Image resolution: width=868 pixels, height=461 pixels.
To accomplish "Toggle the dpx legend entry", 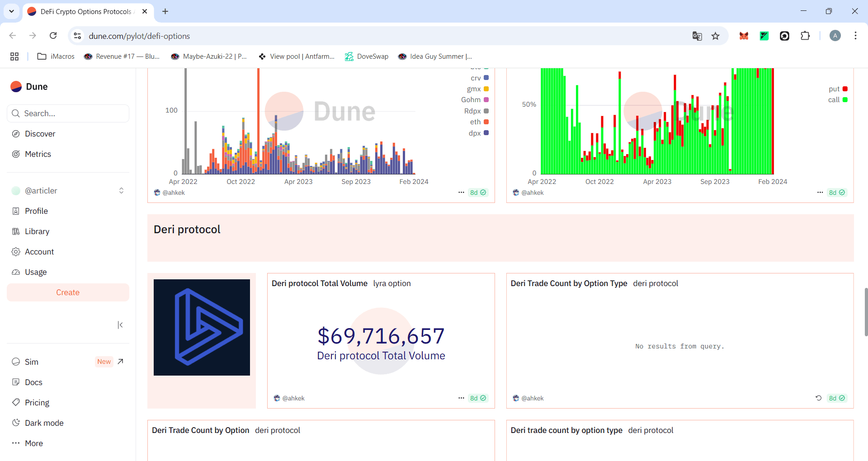I will point(479,133).
